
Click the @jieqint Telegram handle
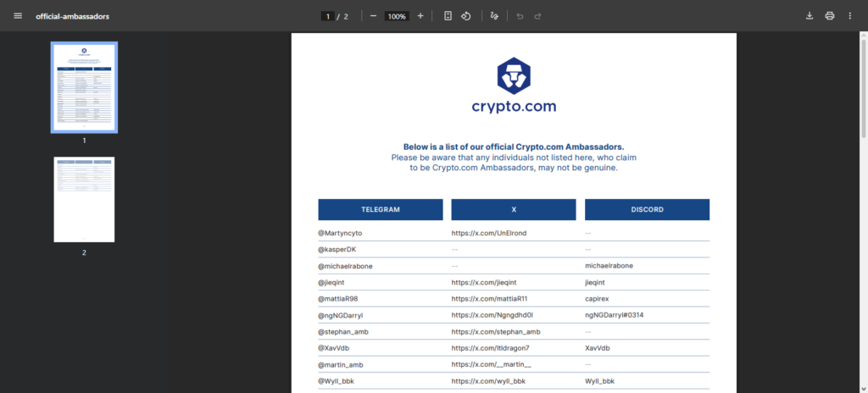(332, 282)
